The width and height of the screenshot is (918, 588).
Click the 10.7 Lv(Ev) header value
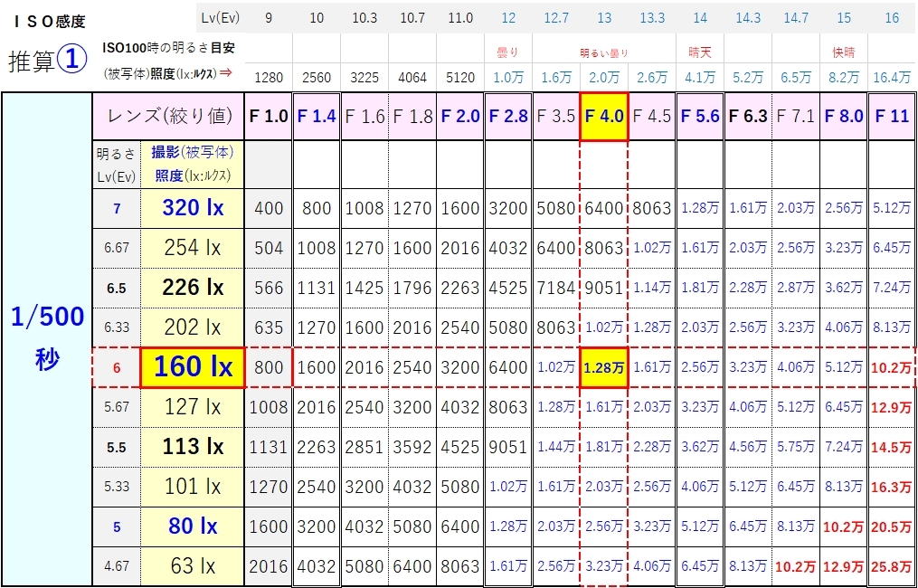(x=412, y=18)
